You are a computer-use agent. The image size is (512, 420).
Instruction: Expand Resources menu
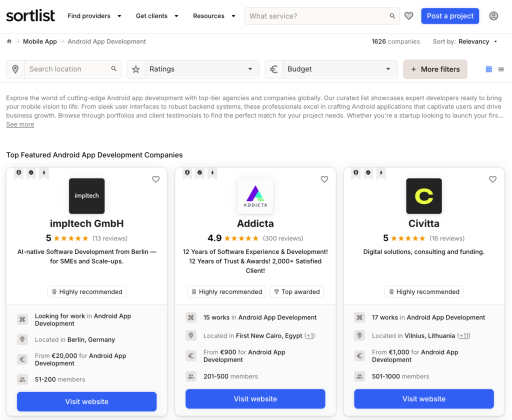(214, 16)
